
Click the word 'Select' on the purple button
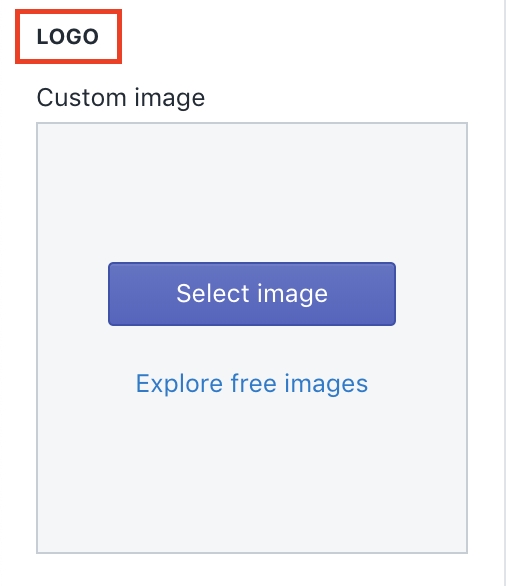pyautogui.click(x=213, y=293)
